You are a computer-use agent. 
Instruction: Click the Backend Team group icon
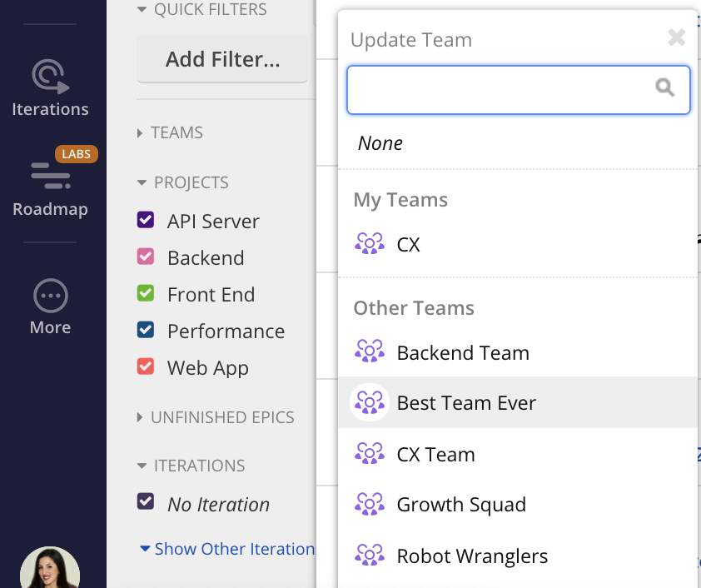click(370, 351)
